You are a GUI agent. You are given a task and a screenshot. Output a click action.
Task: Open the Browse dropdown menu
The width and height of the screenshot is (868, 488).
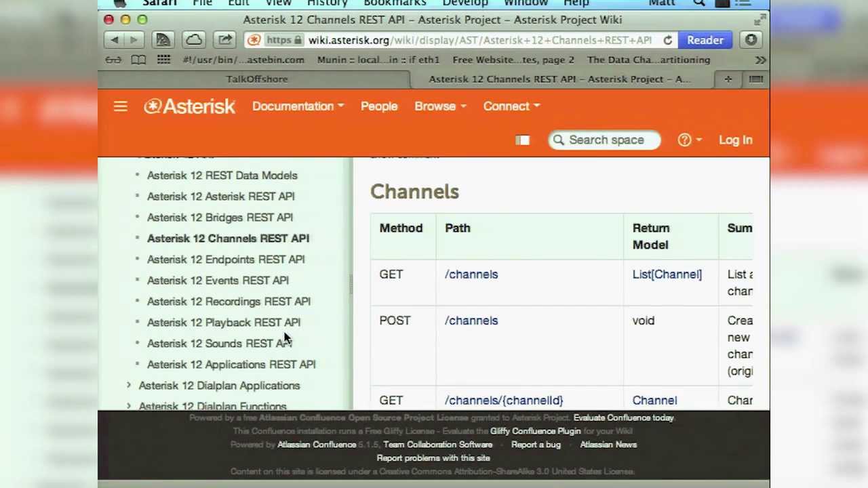coord(440,106)
